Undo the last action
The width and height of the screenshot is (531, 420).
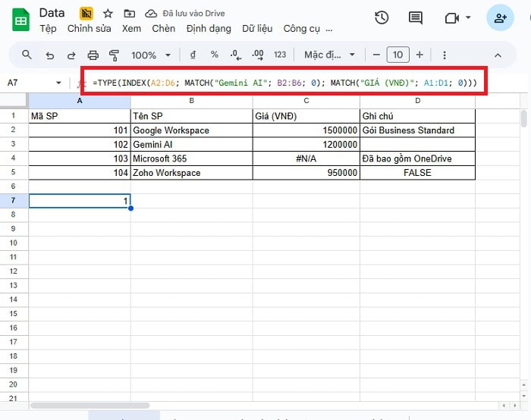point(50,55)
